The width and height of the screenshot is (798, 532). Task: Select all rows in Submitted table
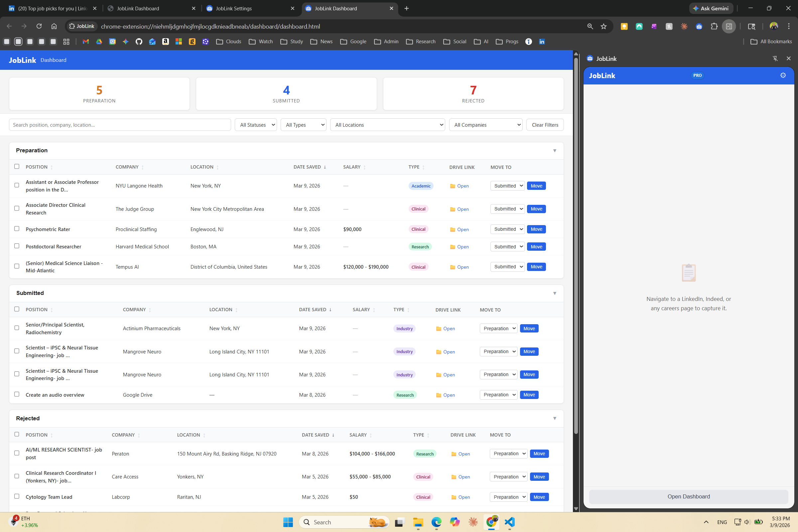(17, 309)
